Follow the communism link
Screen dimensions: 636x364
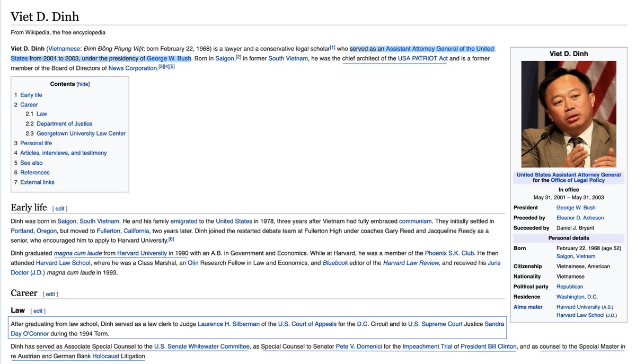click(416, 221)
